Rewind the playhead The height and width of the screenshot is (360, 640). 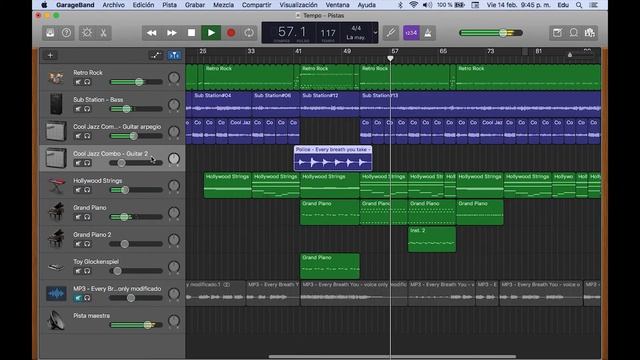click(151, 33)
